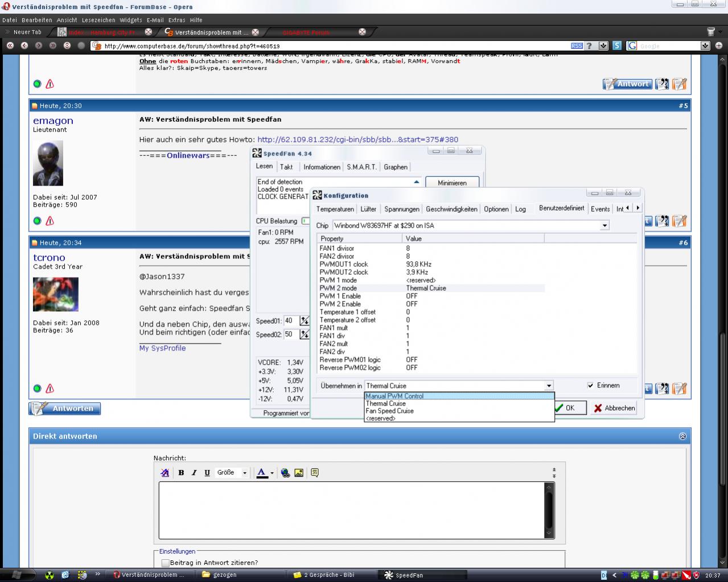Uncheck the Erinnern checkbox
728x582 pixels.
(590, 386)
